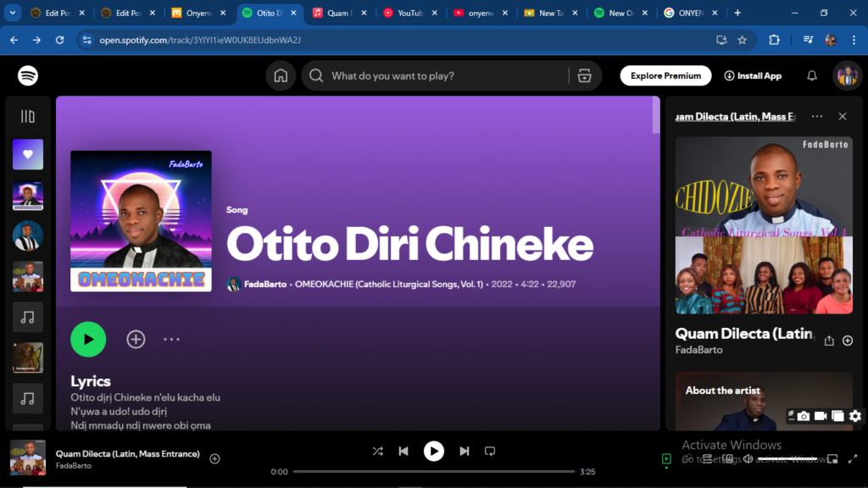Image resolution: width=868 pixels, height=488 pixels.
Task: Open the tab search dropdown arrow
Action: pos(12,13)
